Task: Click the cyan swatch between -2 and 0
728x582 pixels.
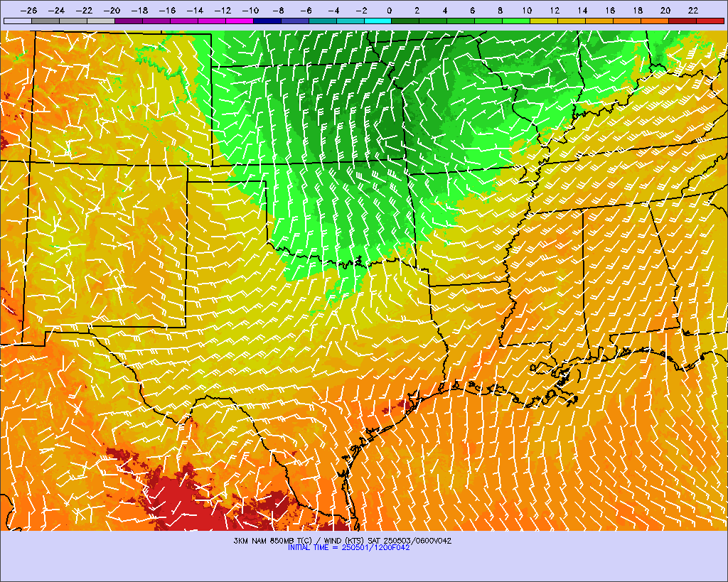Action: (x=378, y=21)
